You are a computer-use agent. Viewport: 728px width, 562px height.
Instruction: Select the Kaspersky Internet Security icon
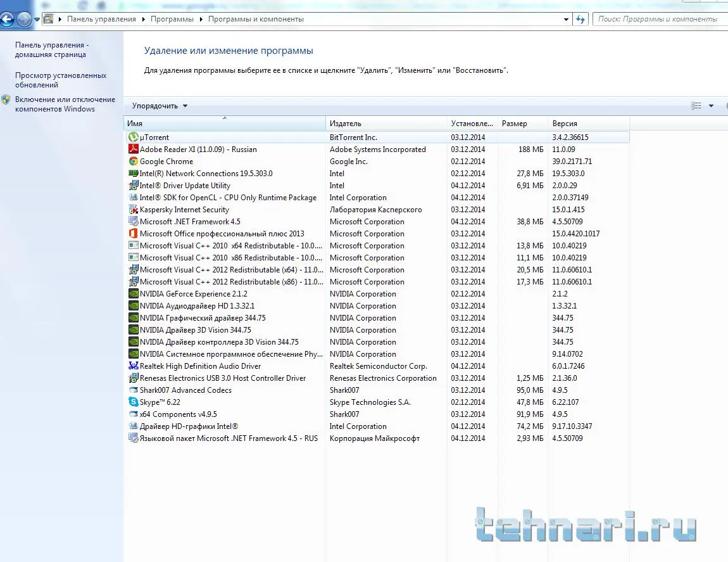(x=134, y=210)
